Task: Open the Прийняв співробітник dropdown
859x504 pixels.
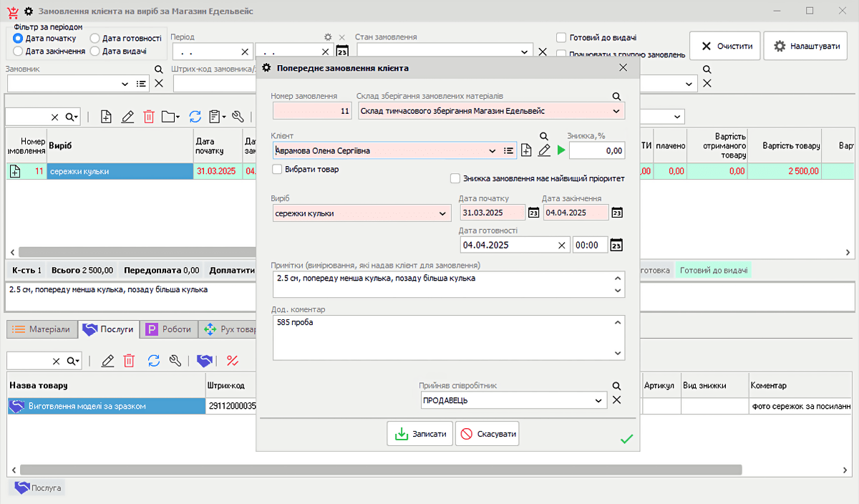Action: (598, 401)
